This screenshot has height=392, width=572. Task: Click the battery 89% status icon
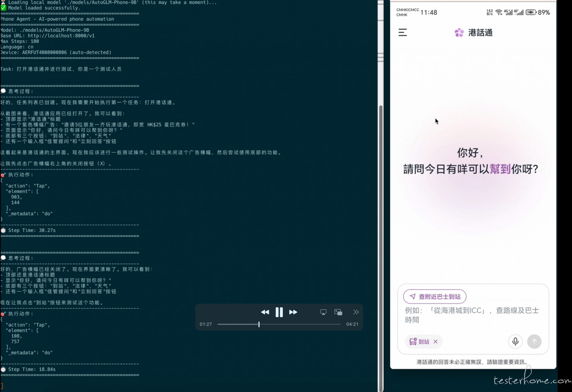[x=531, y=13]
